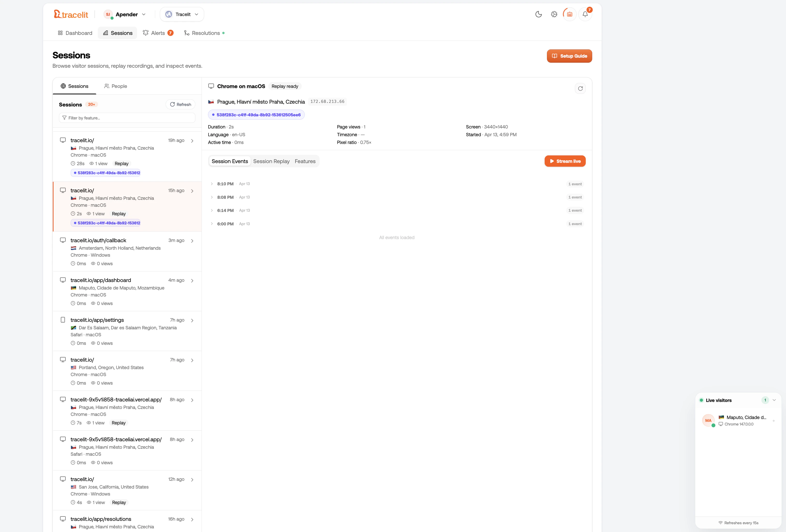Click the 20+ sessions count badge

pos(92,104)
